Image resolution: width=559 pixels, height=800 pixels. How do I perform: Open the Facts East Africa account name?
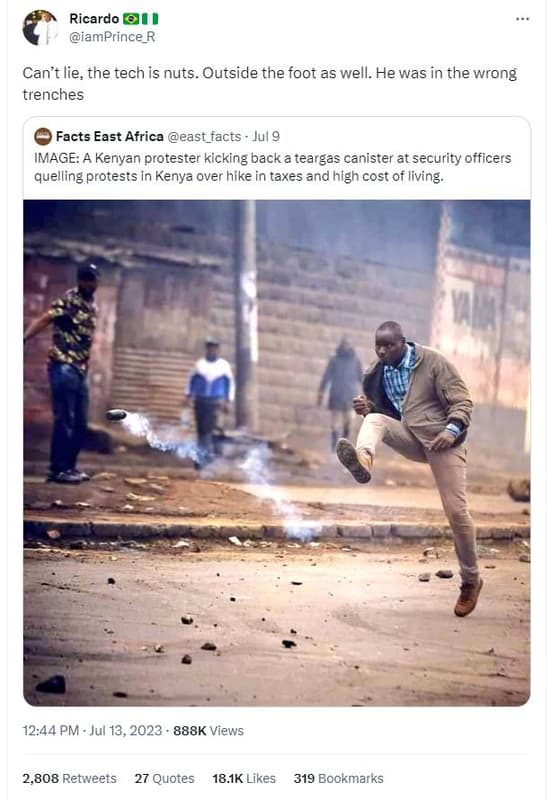[110, 137]
